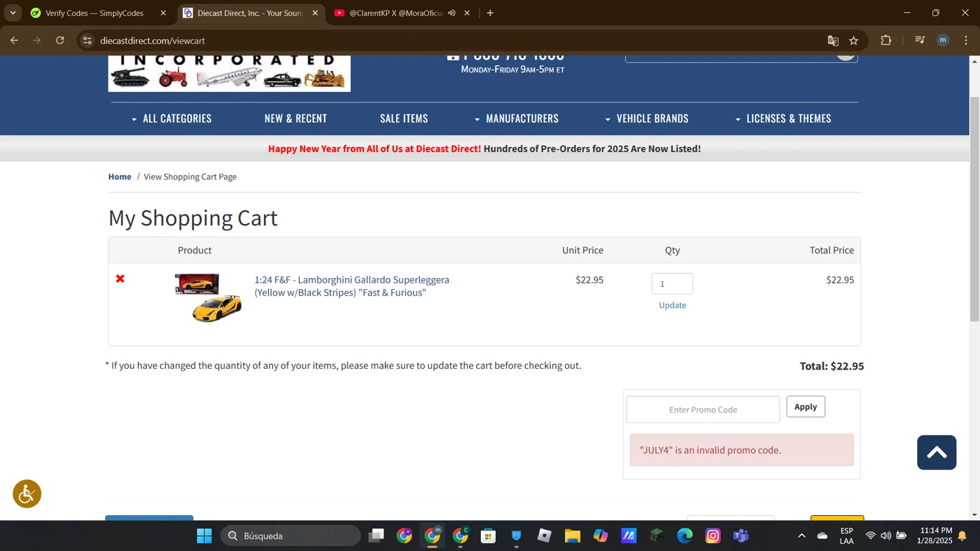Open File Explorer from taskbar
980x551 pixels.
click(x=572, y=536)
